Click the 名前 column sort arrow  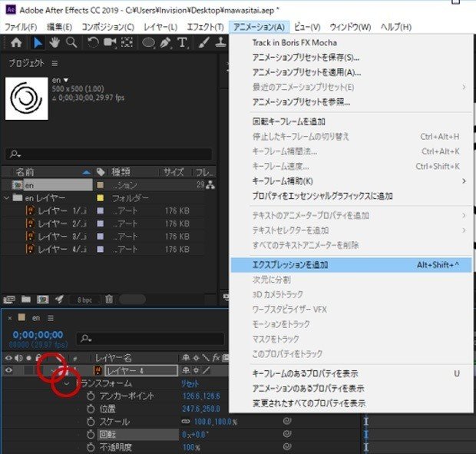pyautogui.click(x=87, y=173)
